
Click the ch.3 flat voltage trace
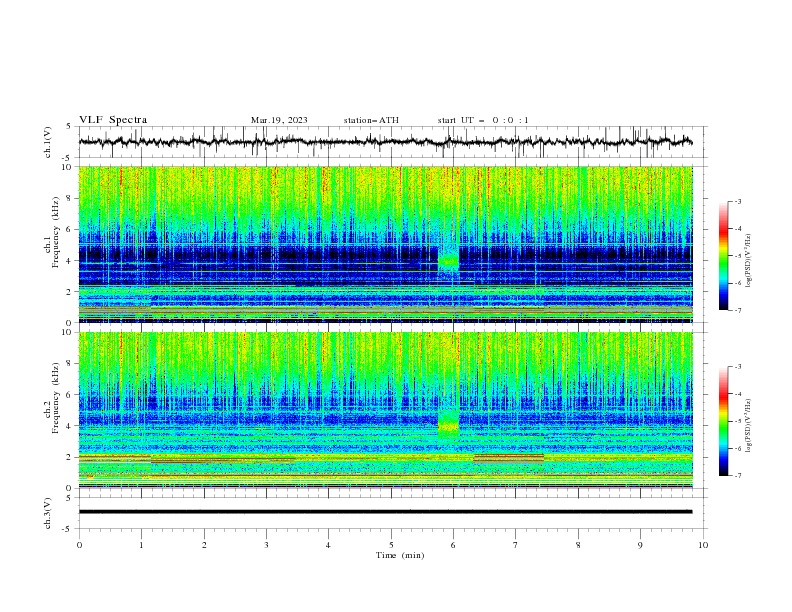[385, 512]
